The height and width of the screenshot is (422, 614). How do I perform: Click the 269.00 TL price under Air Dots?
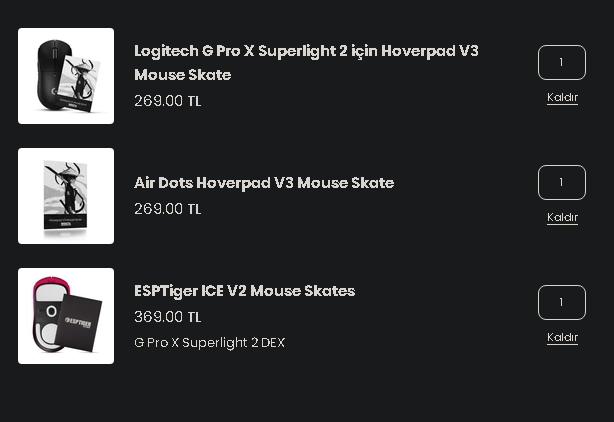pyautogui.click(x=167, y=209)
